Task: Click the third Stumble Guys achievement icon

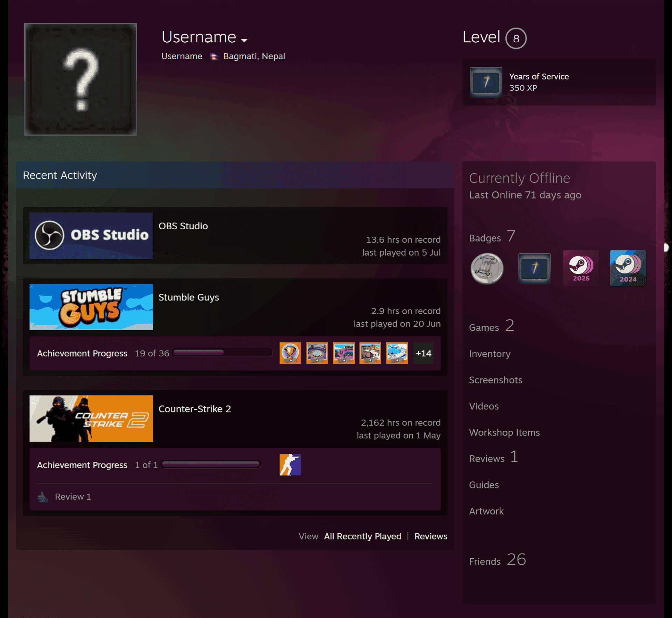Action: (344, 353)
